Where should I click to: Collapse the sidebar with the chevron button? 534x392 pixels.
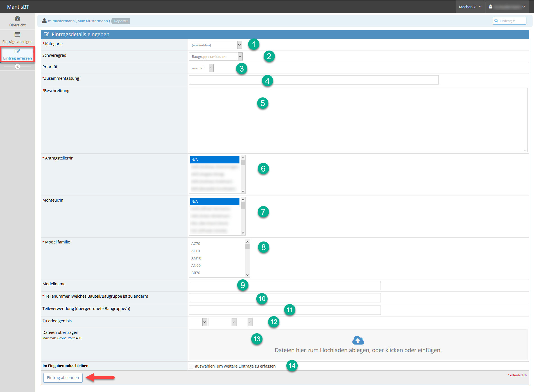17,67
